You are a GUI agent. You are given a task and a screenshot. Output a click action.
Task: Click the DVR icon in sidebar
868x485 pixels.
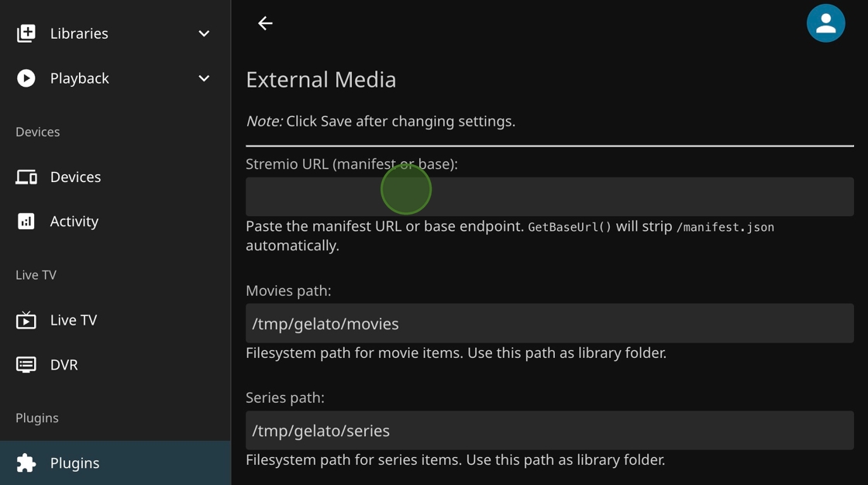[26, 364]
